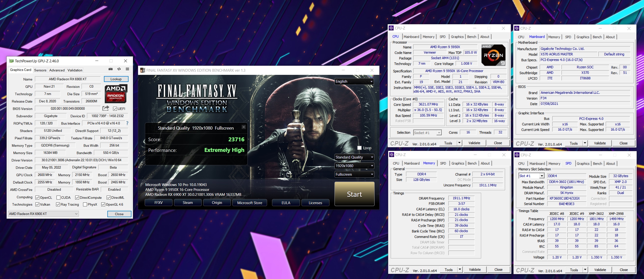The width and height of the screenshot is (644, 279).
Task: Toggle the DirectCompute checkbox
Action: point(77,198)
